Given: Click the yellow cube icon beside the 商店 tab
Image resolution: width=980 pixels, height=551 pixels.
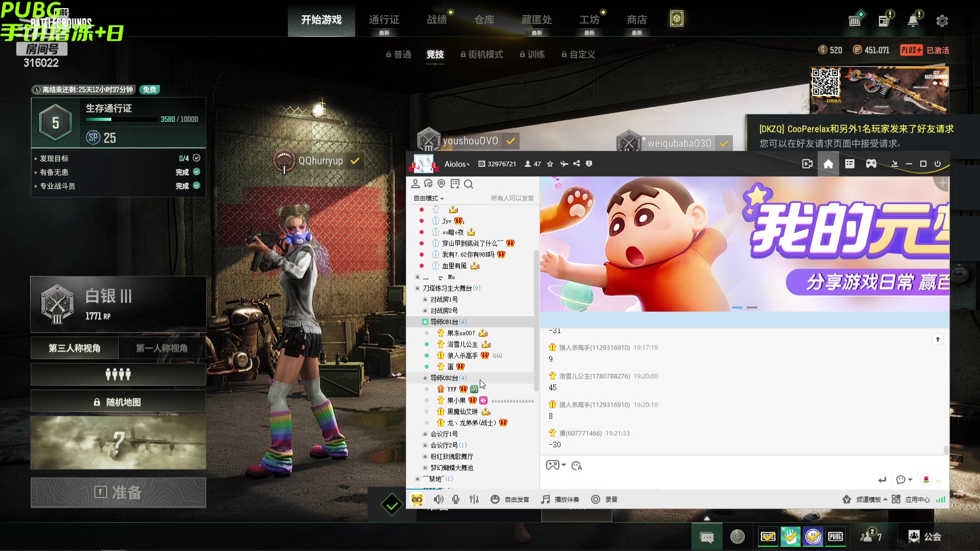Looking at the screenshot, I should [677, 19].
